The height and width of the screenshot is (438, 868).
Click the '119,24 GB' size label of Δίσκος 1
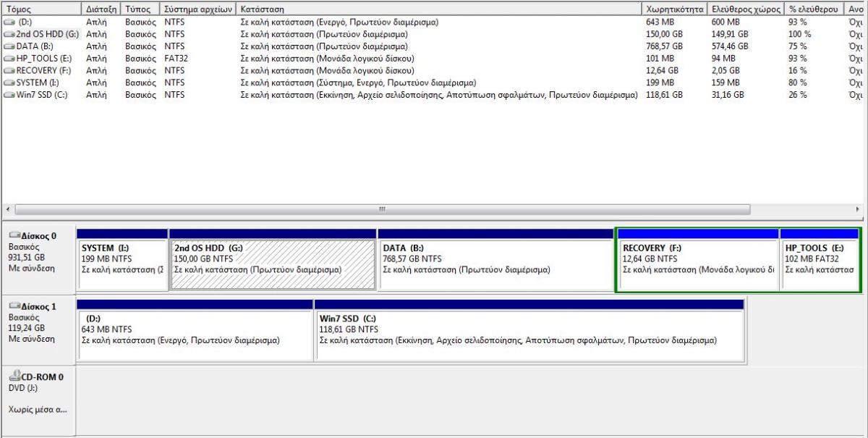click(26, 327)
